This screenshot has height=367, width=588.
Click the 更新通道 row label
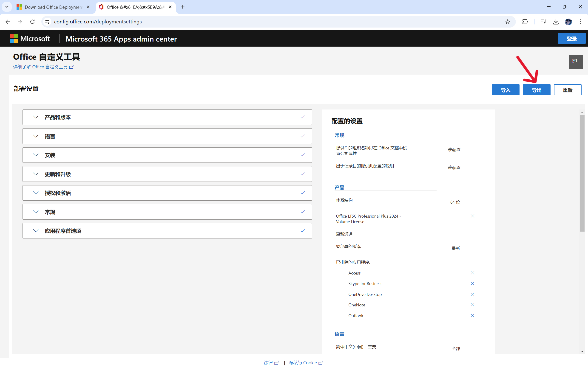coord(344,234)
